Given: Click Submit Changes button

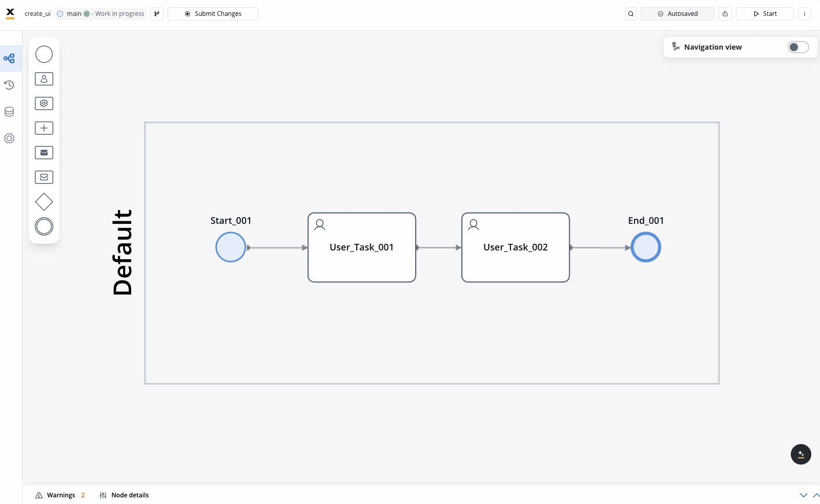Looking at the screenshot, I should pyautogui.click(x=213, y=14).
